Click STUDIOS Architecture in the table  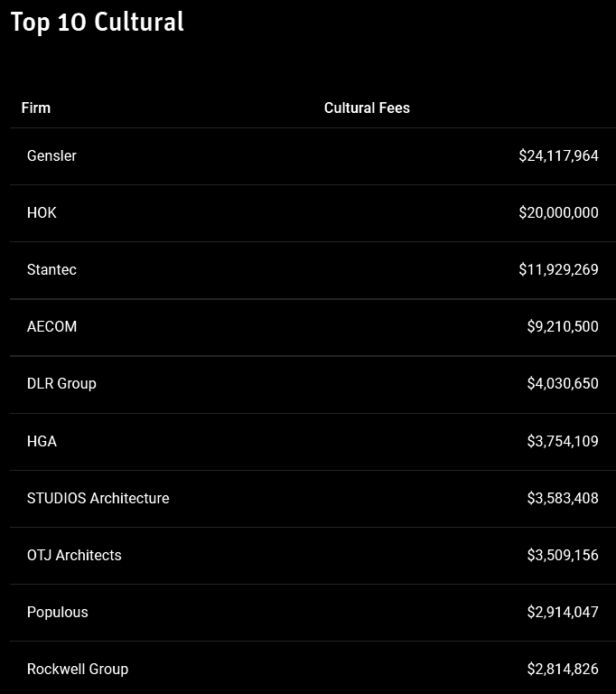click(98, 498)
